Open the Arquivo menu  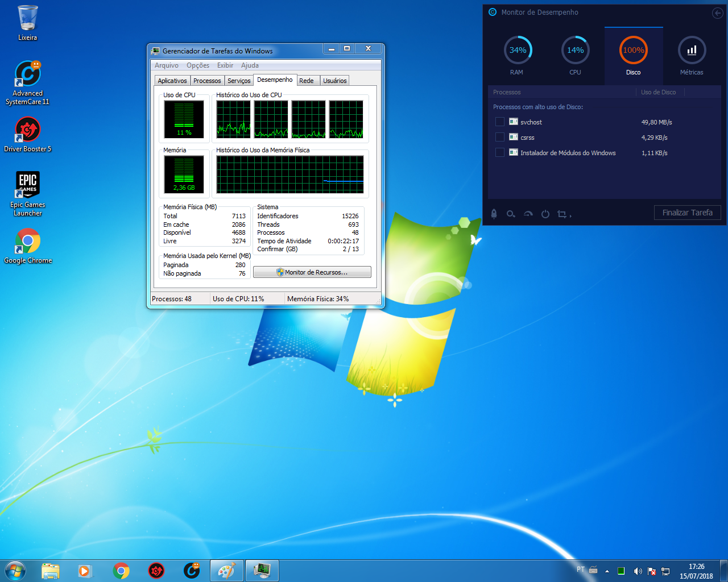[x=167, y=65]
